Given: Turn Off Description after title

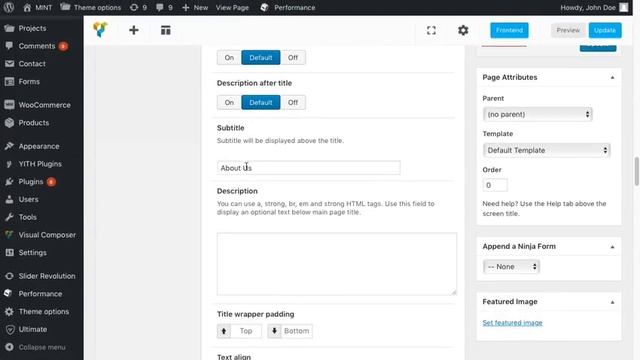Looking at the screenshot, I should pos(293,102).
